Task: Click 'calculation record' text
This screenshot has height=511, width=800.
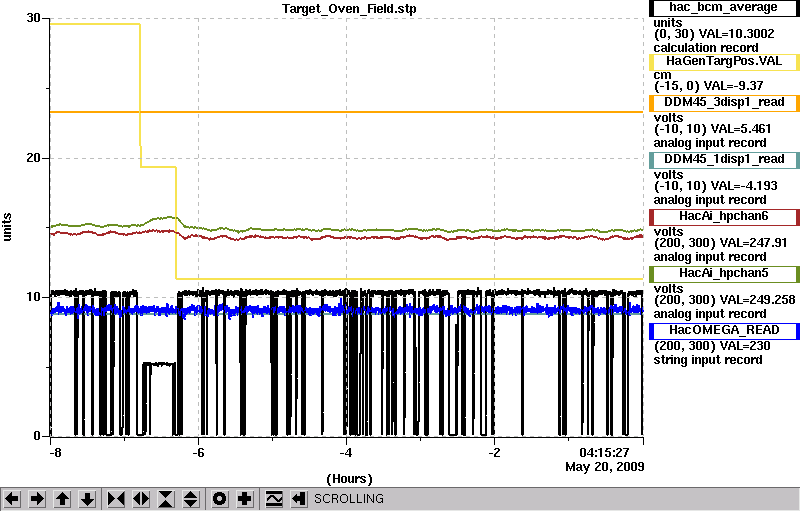Action: tap(706, 48)
